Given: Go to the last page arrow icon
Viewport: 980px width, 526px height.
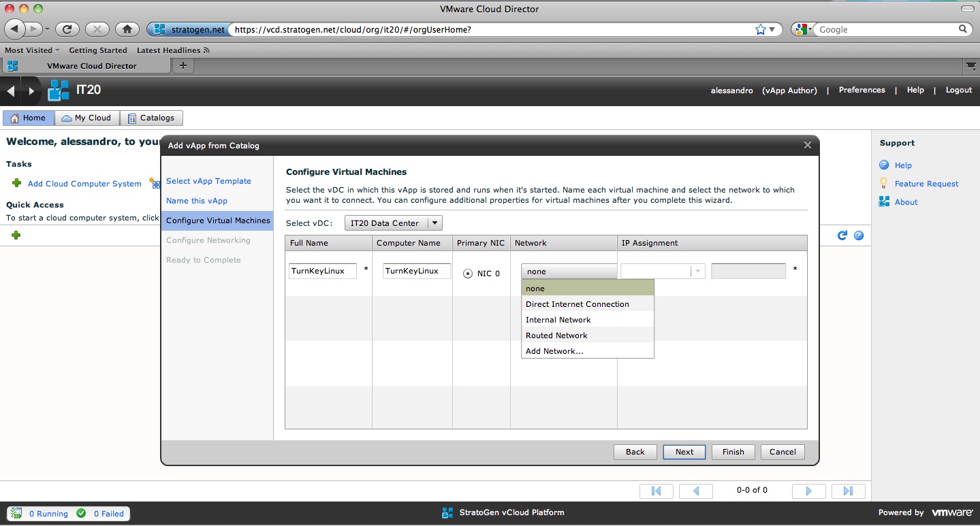Looking at the screenshot, I should [x=848, y=491].
